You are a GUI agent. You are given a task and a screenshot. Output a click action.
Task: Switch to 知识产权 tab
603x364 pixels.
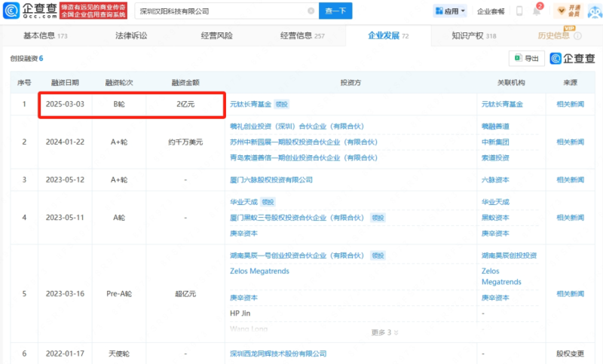[x=474, y=35]
